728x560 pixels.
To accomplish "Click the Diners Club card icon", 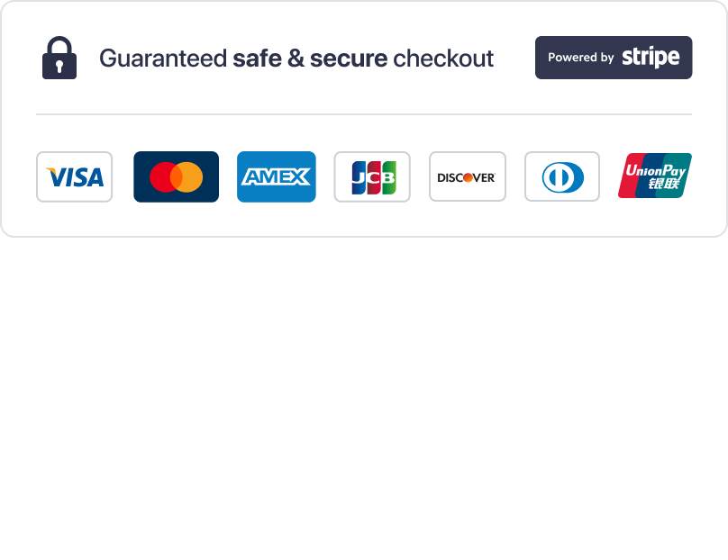I will point(562,177).
